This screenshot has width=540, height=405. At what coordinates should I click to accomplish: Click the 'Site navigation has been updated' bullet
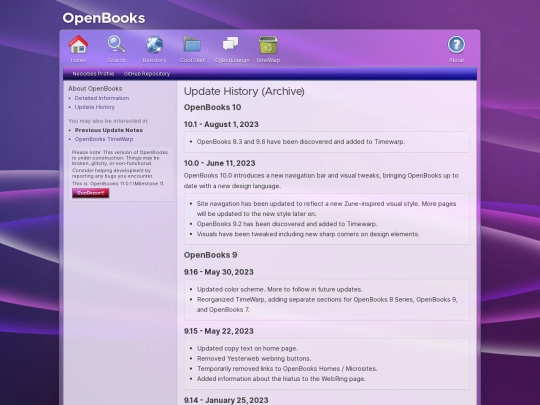coord(326,209)
